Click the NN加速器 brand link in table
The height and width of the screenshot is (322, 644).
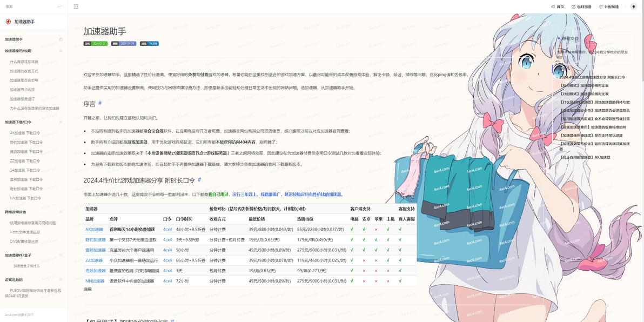coord(95,281)
